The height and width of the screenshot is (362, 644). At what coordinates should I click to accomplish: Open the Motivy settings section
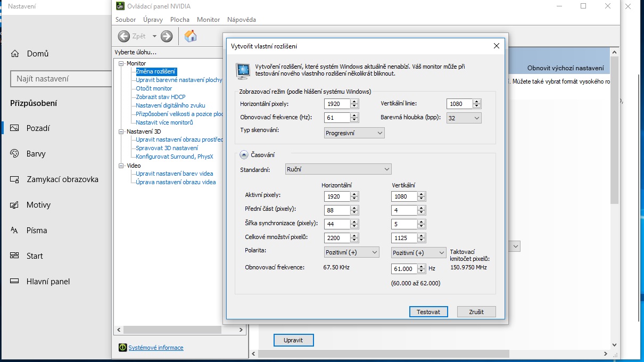coord(38,205)
